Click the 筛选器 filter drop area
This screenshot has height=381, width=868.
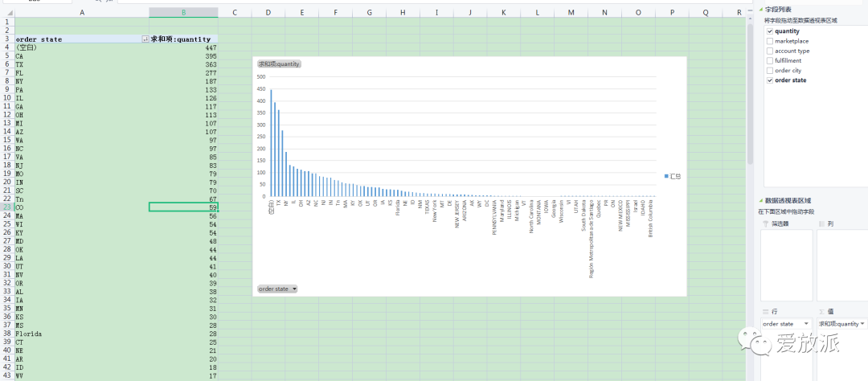[x=784, y=265]
